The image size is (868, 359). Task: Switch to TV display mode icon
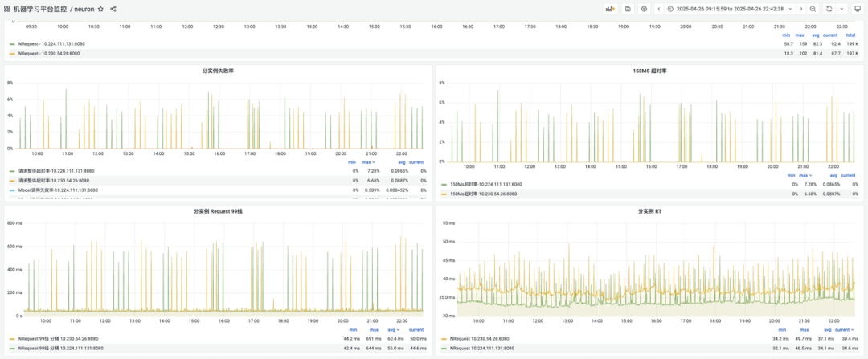[x=857, y=9]
